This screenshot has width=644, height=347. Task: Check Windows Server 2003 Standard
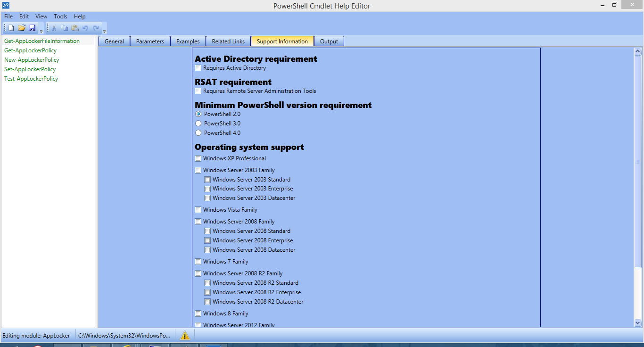207,180
